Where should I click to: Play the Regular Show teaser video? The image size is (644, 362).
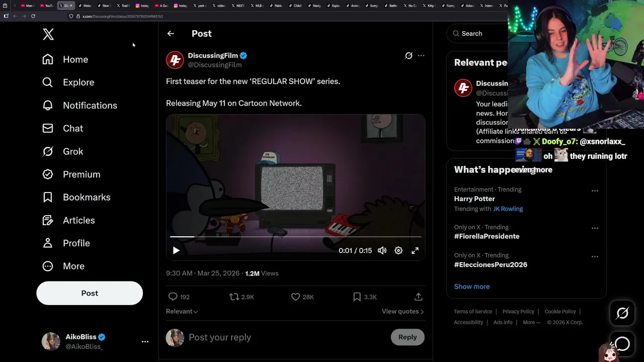[x=176, y=250]
